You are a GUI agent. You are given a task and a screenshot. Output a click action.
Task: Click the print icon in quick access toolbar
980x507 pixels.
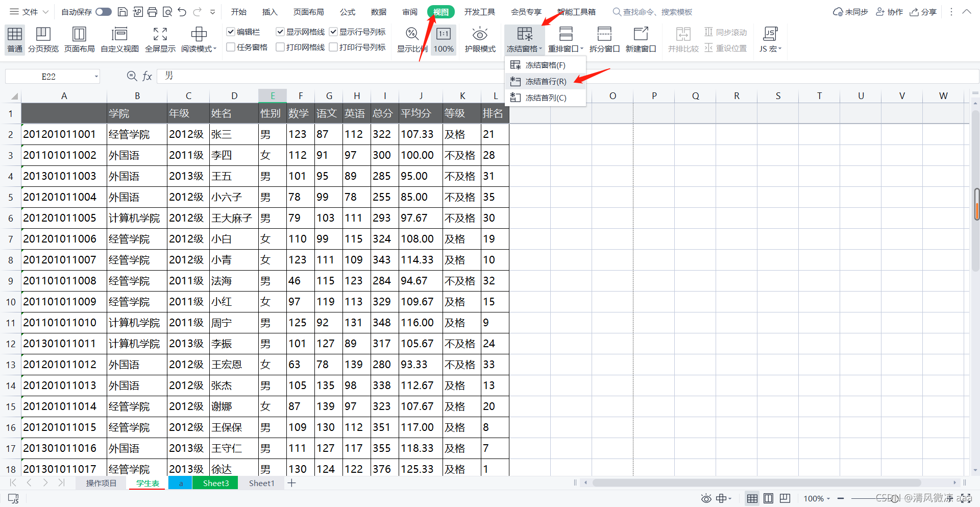pyautogui.click(x=152, y=12)
